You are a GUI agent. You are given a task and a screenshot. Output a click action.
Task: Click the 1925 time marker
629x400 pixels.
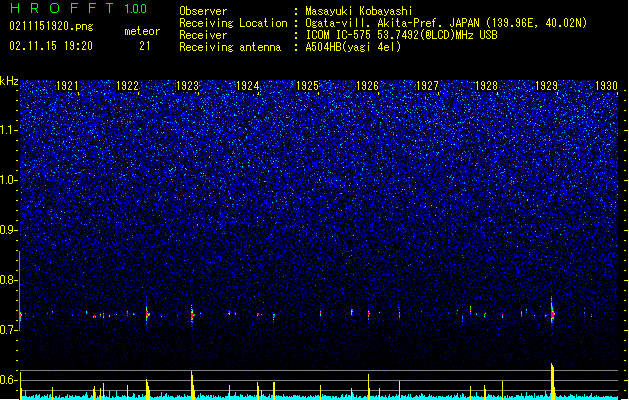pyautogui.click(x=307, y=86)
